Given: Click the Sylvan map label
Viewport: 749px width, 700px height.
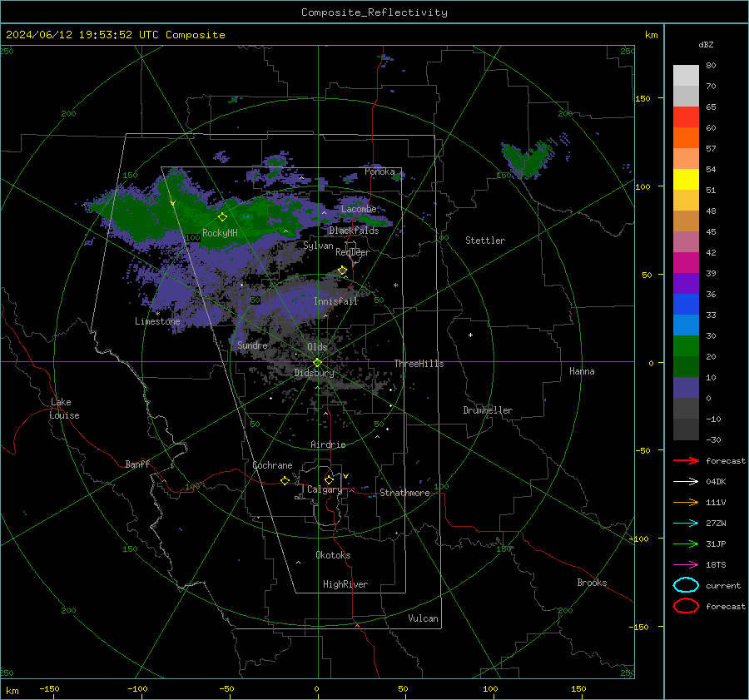Looking at the screenshot, I should point(318,246).
